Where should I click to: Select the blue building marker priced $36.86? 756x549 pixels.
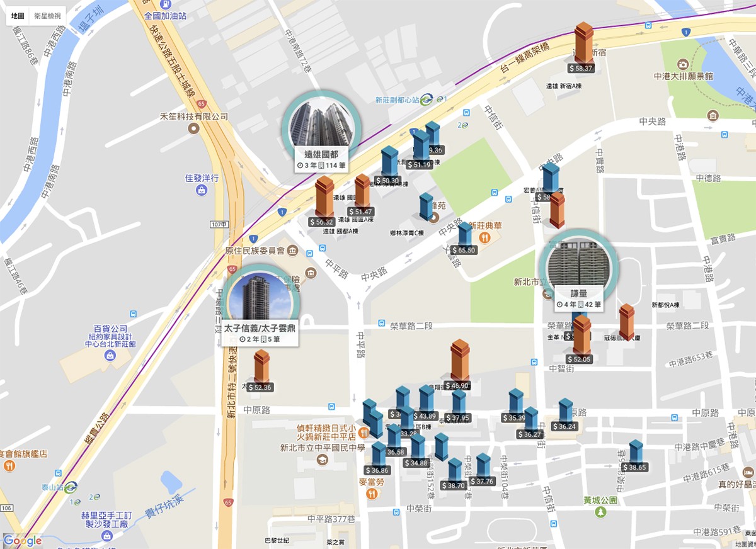378,458
